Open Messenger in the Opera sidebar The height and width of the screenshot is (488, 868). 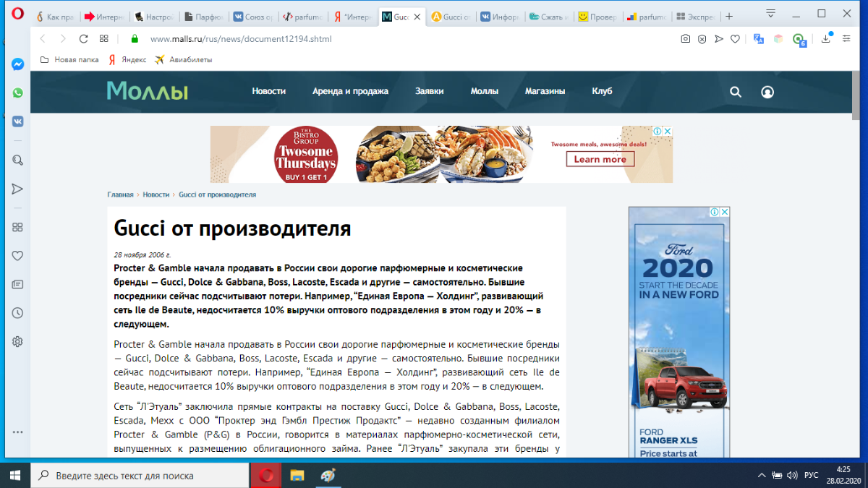pyautogui.click(x=17, y=64)
